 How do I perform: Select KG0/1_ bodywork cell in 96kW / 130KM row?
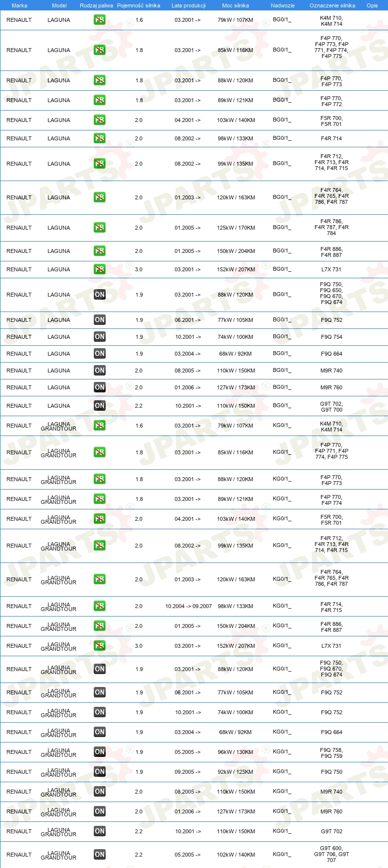tap(282, 752)
